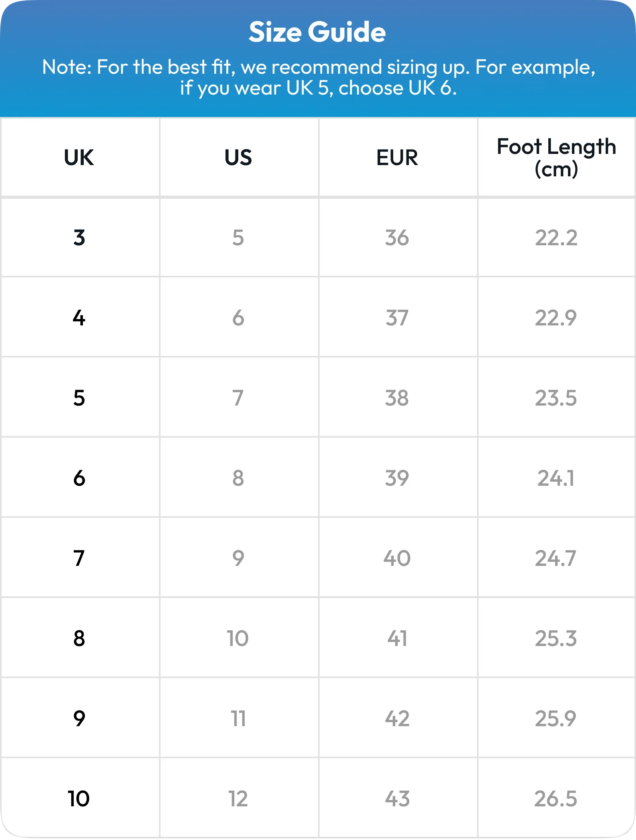Select the US column header
The width and height of the screenshot is (636, 840).
click(238, 157)
